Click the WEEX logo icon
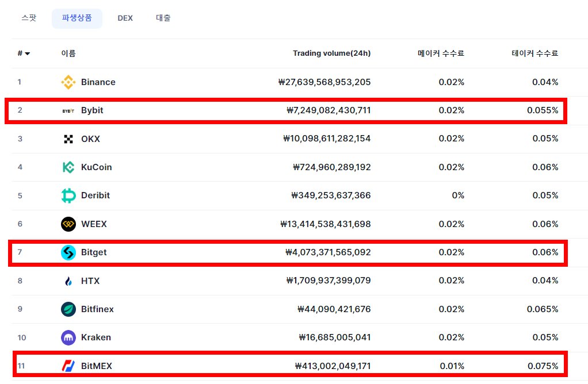 [x=68, y=224]
